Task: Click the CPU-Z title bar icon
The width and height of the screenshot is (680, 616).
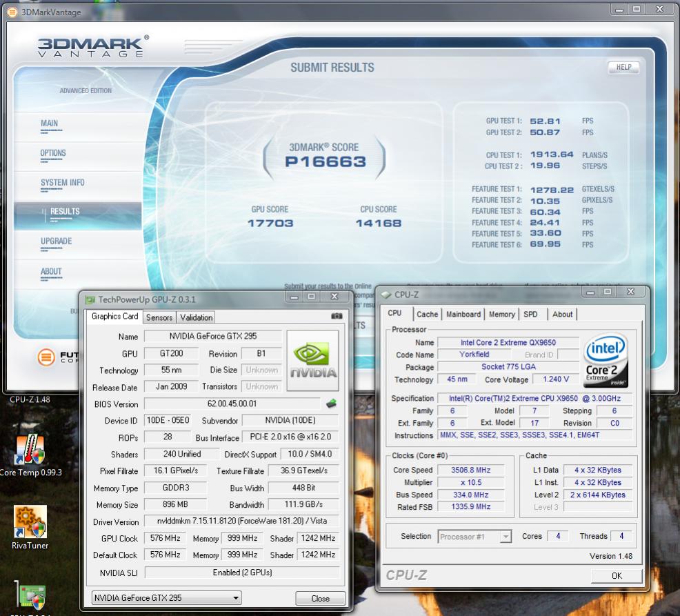Action: pyautogui.click(x=386, y=295)
